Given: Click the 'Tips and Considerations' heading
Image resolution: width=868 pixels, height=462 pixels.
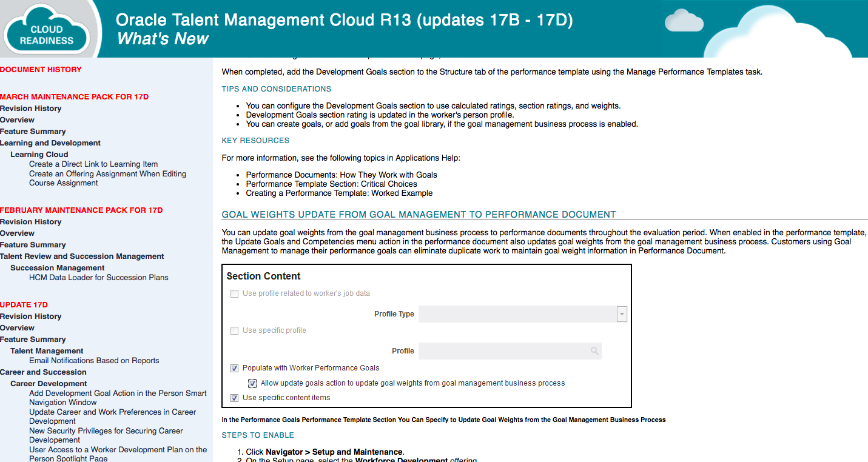Looking at the screenshot, I should coord(277,89).
